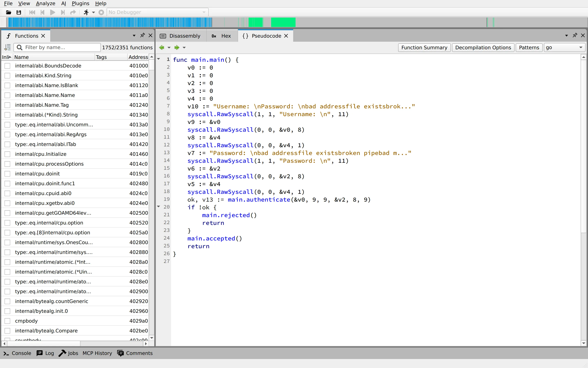Save with the floppy disk icon

[19, 12]
